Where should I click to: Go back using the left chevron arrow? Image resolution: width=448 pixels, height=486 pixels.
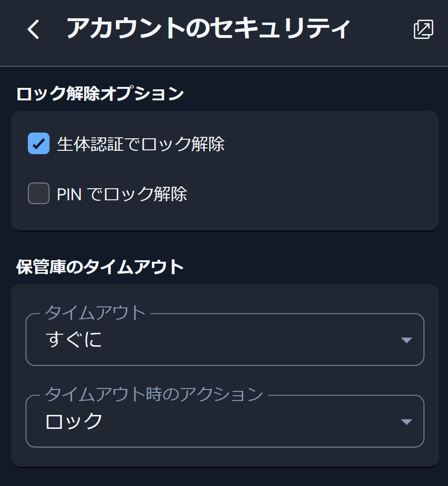click(34, 29)
